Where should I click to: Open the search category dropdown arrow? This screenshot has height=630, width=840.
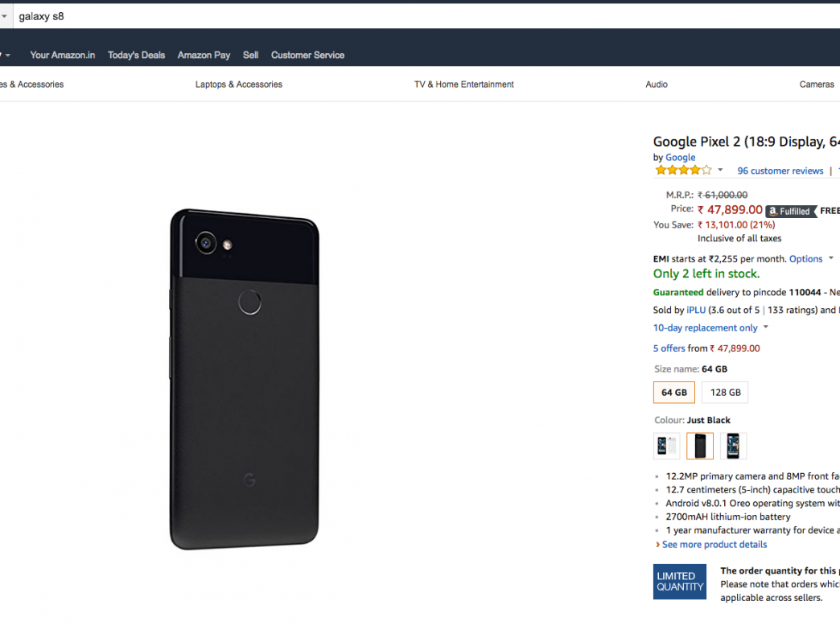point(4,16)
